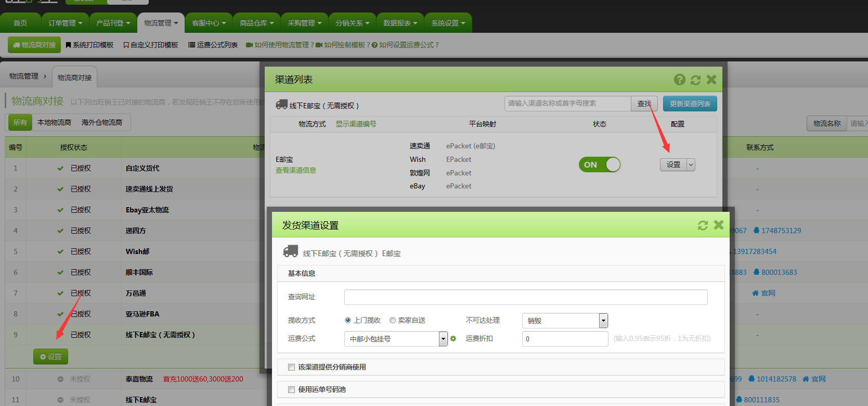
Task: Click help icon in 渠道列表 dialog
Action: click(x=679, y=80)
